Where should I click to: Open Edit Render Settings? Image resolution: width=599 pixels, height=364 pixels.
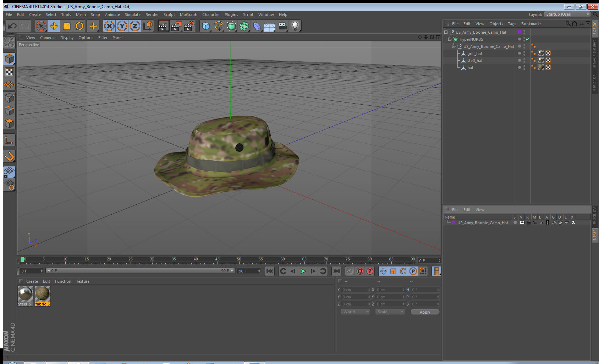point(189,26)
